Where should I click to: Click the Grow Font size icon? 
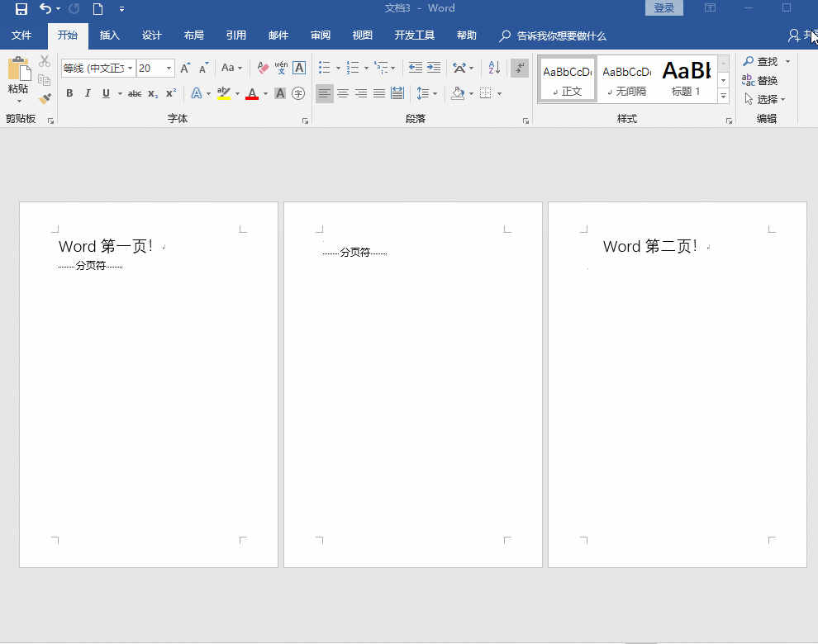(185, 68)
